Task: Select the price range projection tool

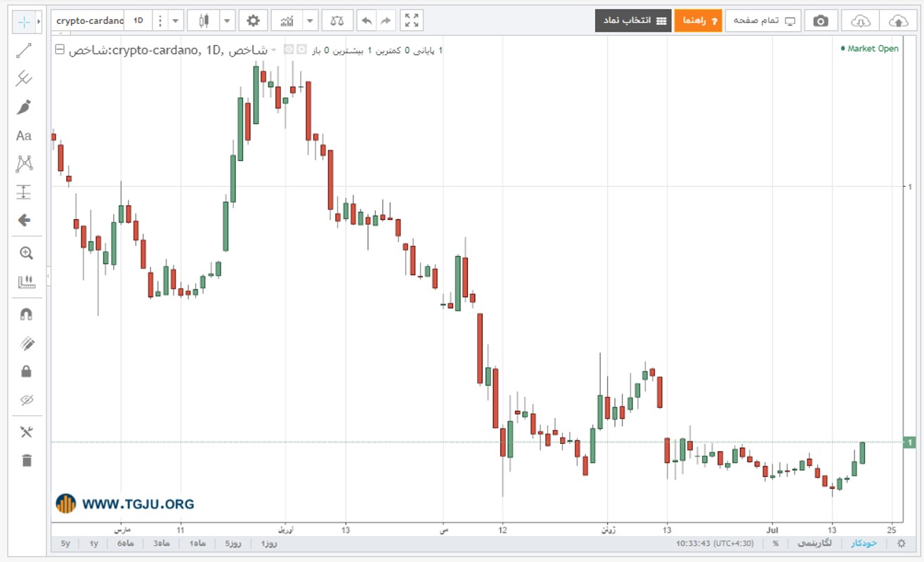Action: coord(25,192)
